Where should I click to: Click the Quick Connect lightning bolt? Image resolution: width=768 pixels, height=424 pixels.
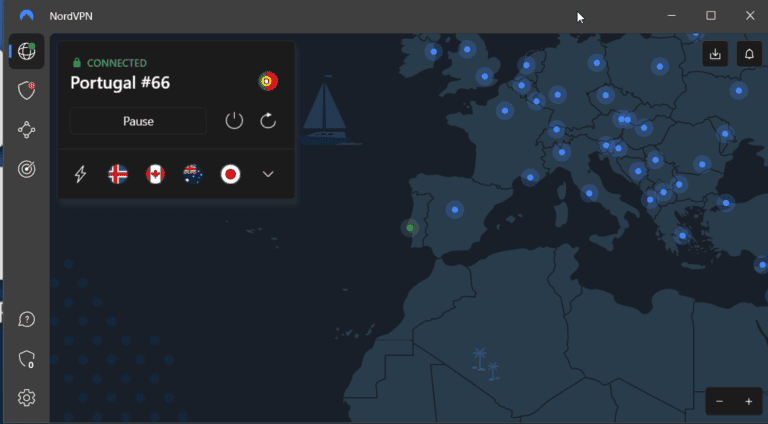coord(80,174)
